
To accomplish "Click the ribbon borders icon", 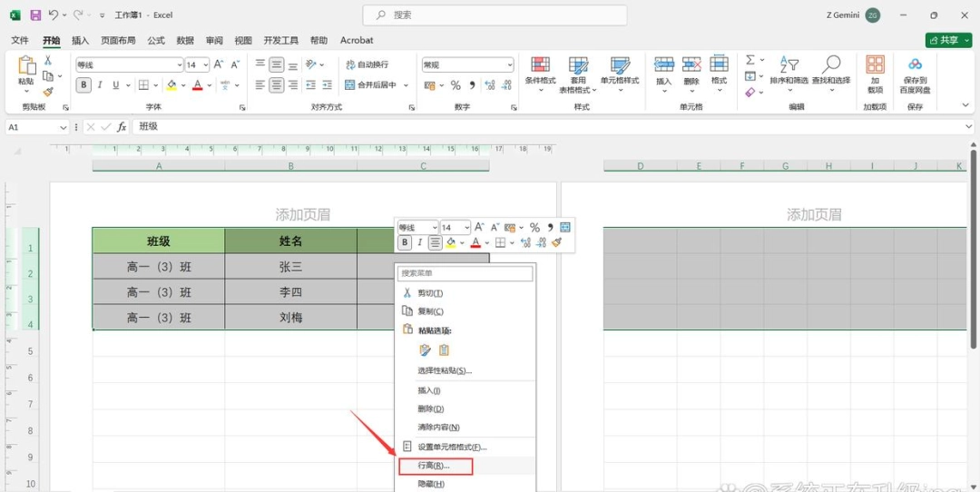I will (143, 85).
